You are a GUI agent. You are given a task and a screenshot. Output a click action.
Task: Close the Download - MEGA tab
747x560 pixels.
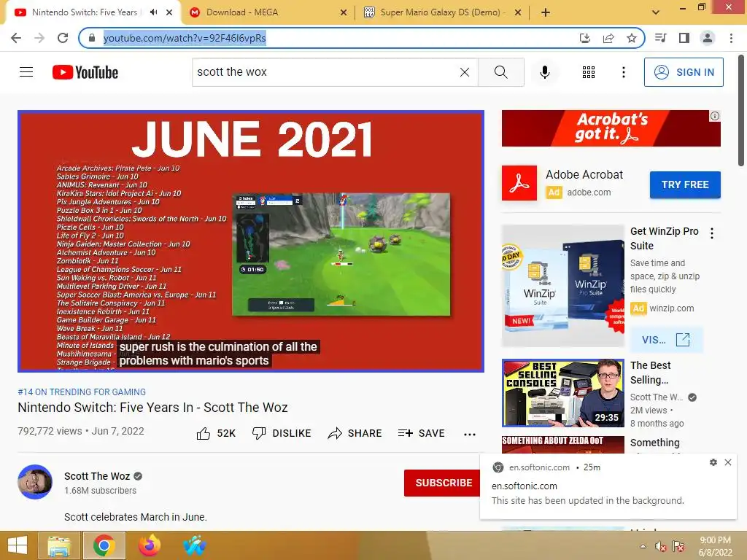coord(344,12)
